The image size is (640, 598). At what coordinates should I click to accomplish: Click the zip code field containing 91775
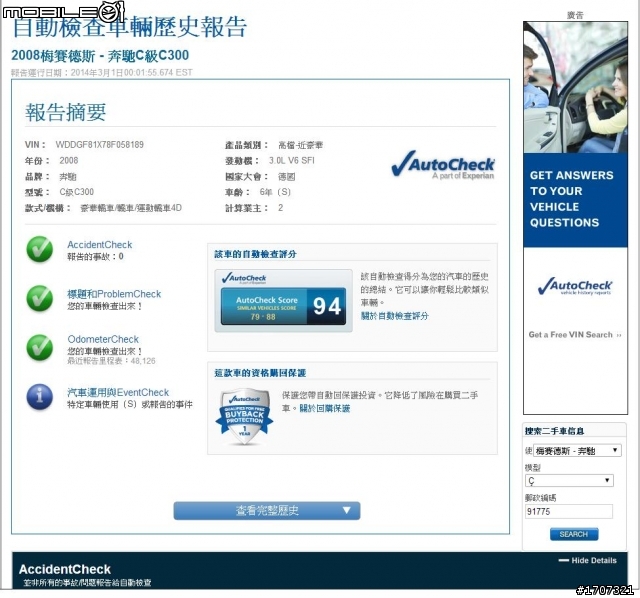[x=569, y=511]
